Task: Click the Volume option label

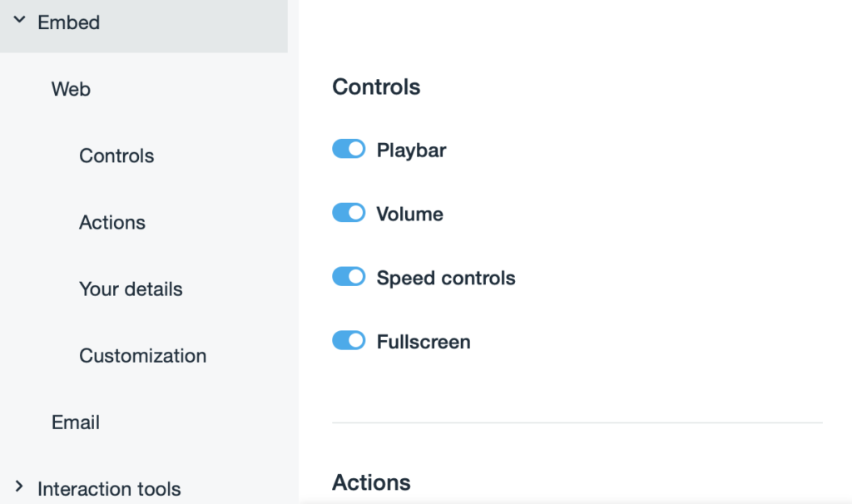Action: pos(409,214)
